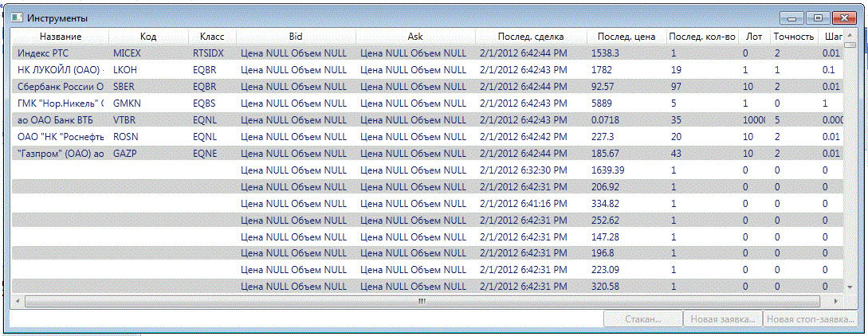Click last price 206.92
The height and width of the screenshot is (336, 868).
pyautogui.click(x=605, y=187)
